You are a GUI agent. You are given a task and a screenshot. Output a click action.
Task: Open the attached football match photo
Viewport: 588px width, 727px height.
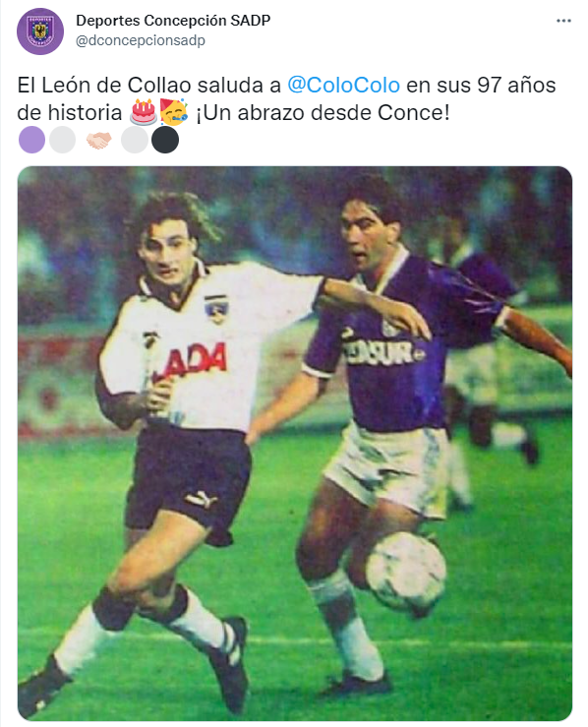pyautogui.click(x=295, y=444)
